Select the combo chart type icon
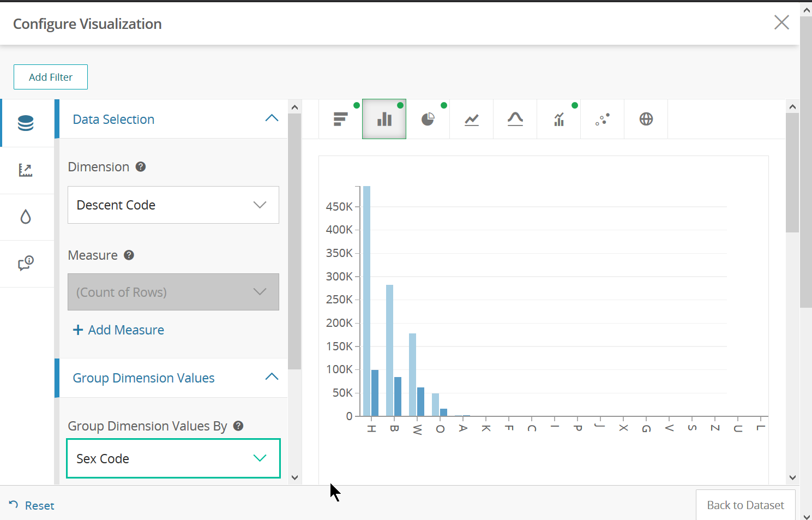812x520 pixels. click(559, 119)
